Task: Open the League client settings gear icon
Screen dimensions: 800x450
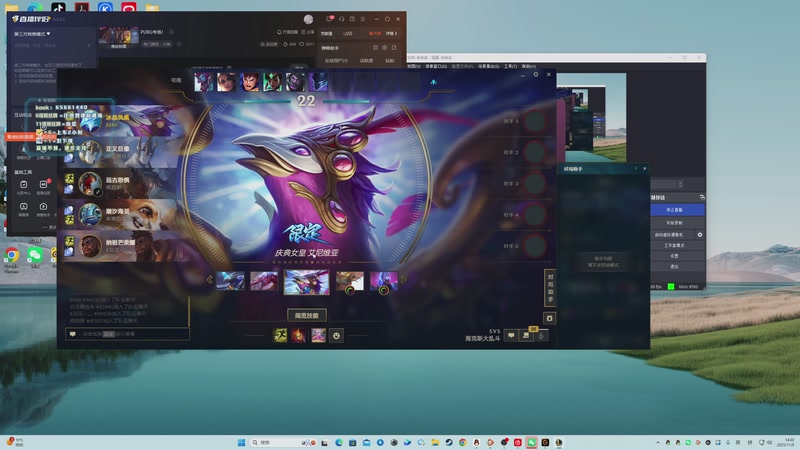Action: 536,74
